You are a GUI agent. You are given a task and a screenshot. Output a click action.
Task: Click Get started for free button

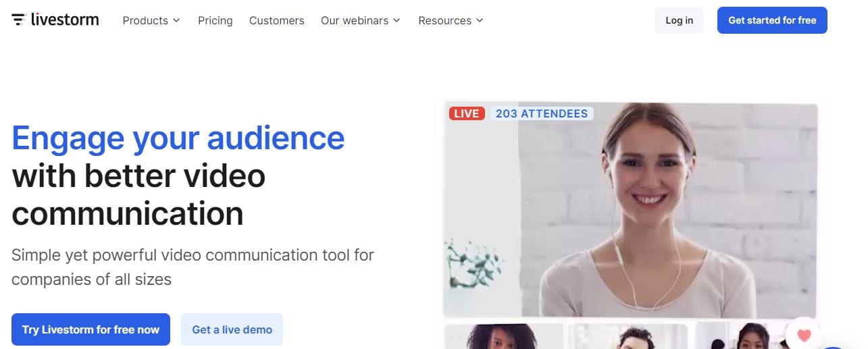[772, 20]
